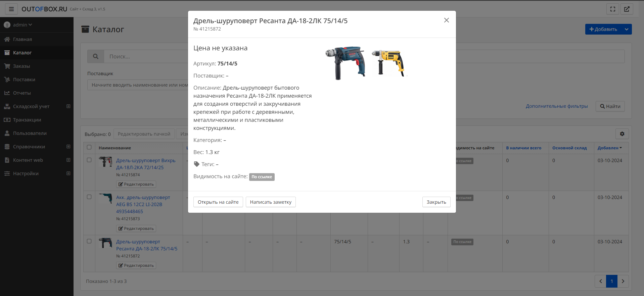The image size is (644, 296).
Task: Expand the Складской учет submenu plus icon
Action: [68, 106]
